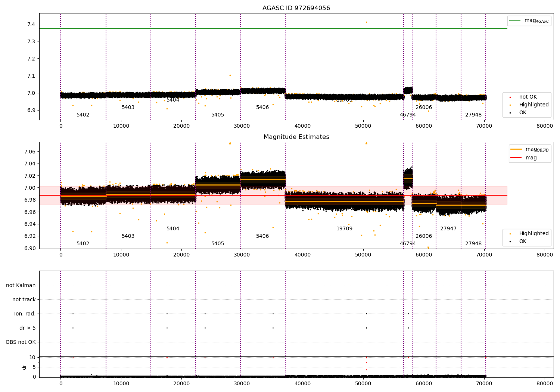
Task: Click the 6.92 y-axis tick label
Action: [30, 236]
